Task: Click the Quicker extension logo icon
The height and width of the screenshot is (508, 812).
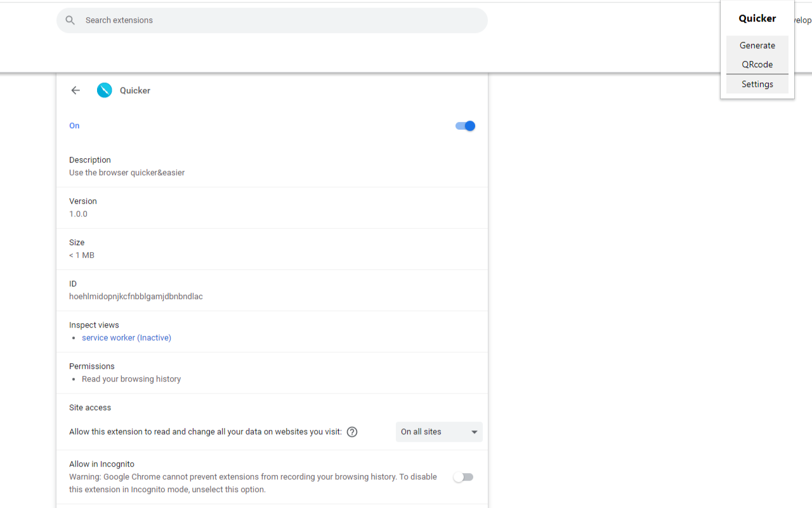Action: click(x=105, y=90)
